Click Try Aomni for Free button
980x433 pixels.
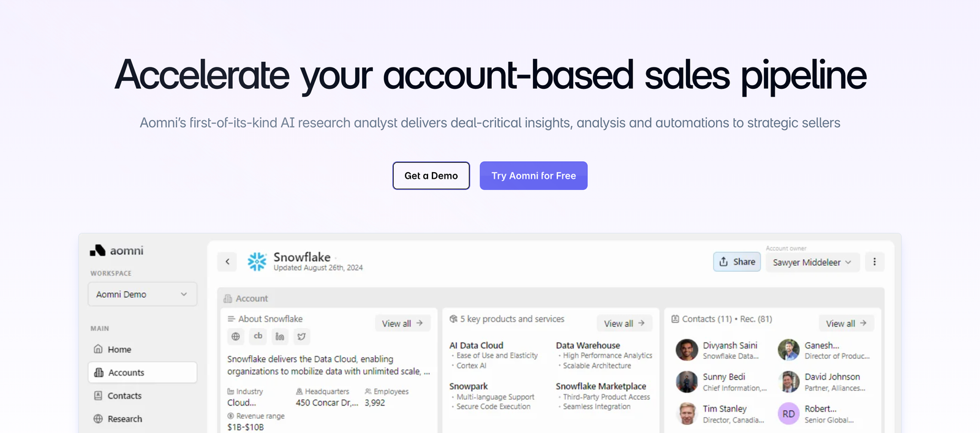(x=533, y=176)
